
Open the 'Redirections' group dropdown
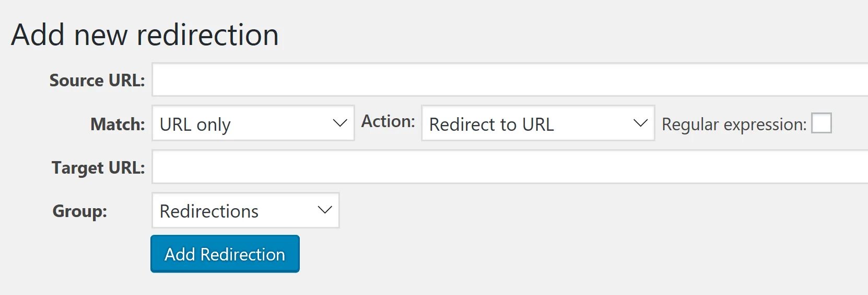(245, 210)
